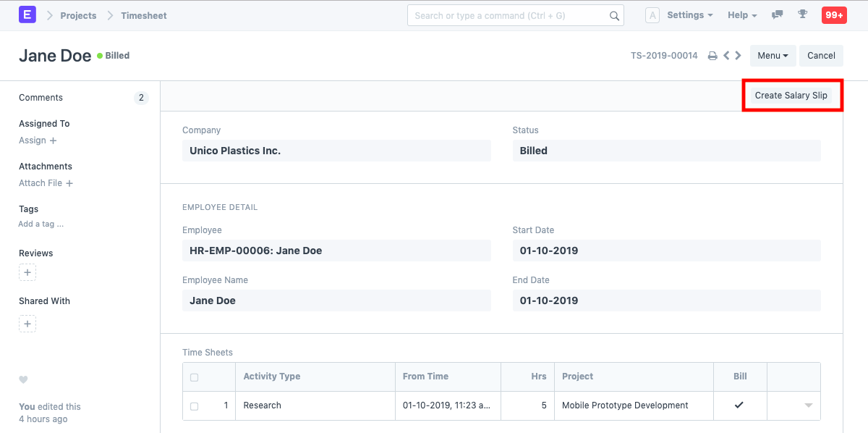
Task: Expand the Settings dropdown
Action: click(x=689, y=14)
